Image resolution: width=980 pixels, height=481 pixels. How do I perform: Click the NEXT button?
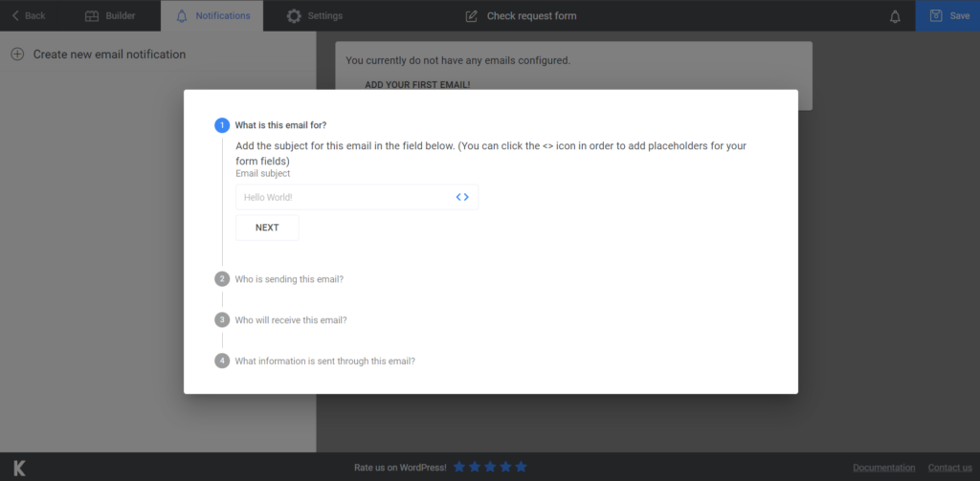tap(267, 228)
